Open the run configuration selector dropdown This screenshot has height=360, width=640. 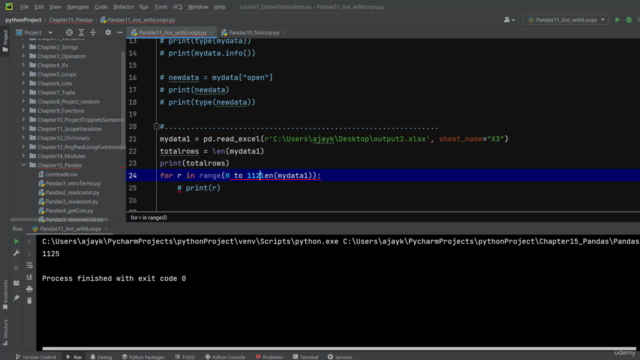[566, 20]
